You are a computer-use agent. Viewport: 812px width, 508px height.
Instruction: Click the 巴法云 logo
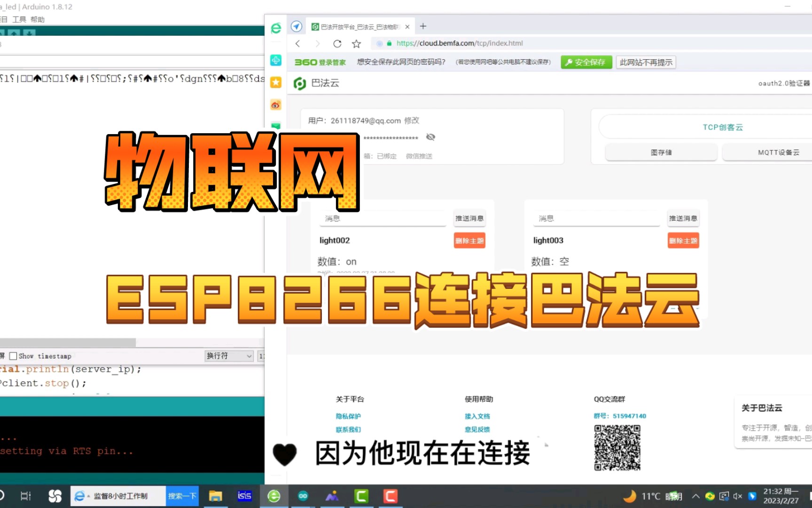click(x=316, y=83)
